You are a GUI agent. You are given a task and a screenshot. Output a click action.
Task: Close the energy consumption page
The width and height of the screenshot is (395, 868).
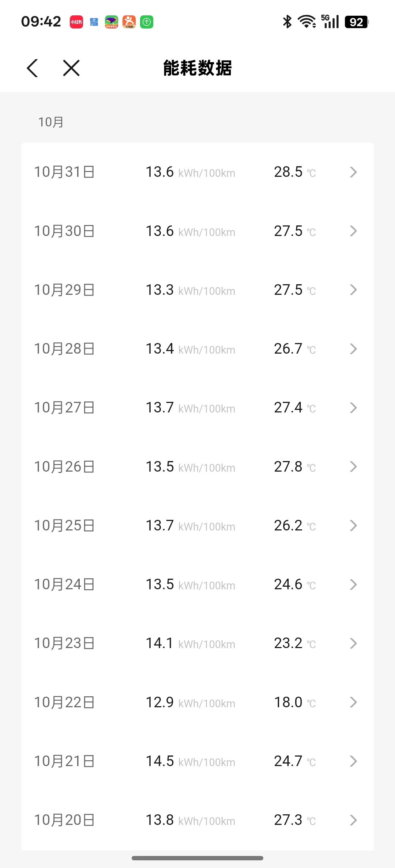[x=71, y=68]
